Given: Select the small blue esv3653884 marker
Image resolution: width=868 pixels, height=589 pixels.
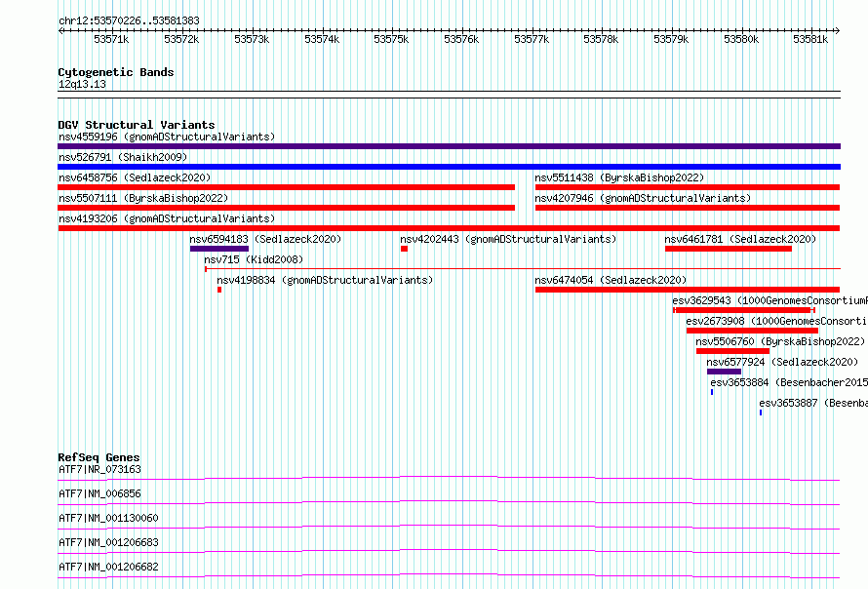Looking at the screenshot, I should [x=712, y=392].
